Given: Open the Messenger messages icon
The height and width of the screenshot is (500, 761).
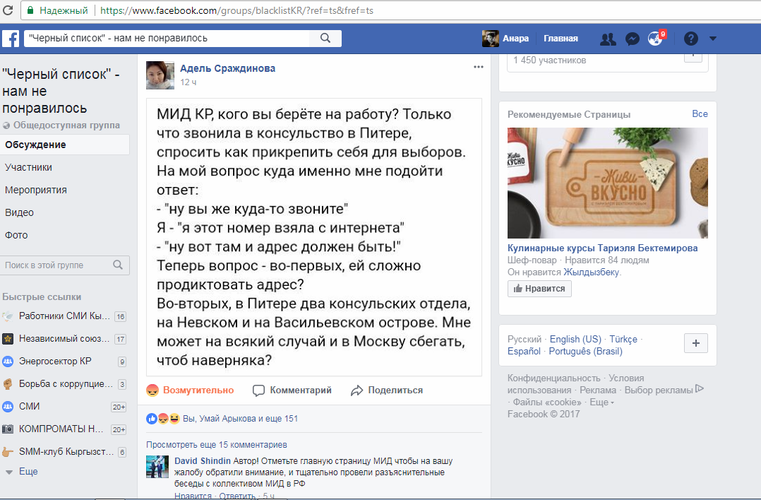Looking at the screenshot, I should (632, 39).
